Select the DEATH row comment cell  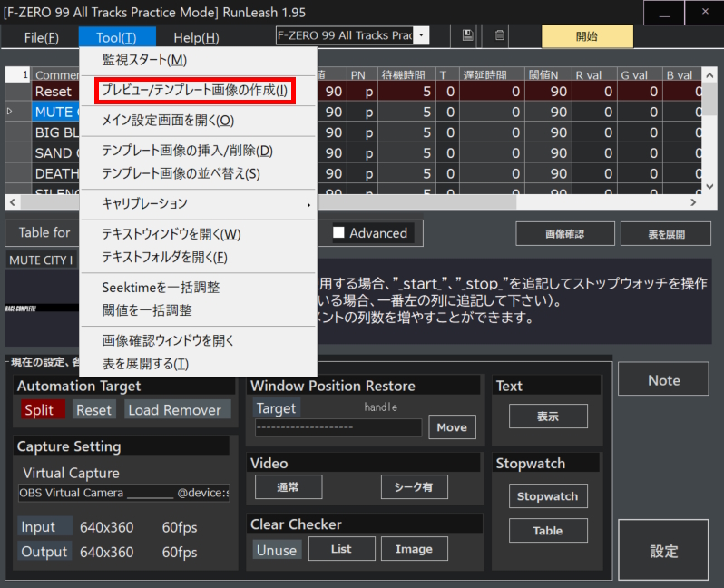(55, 173)
